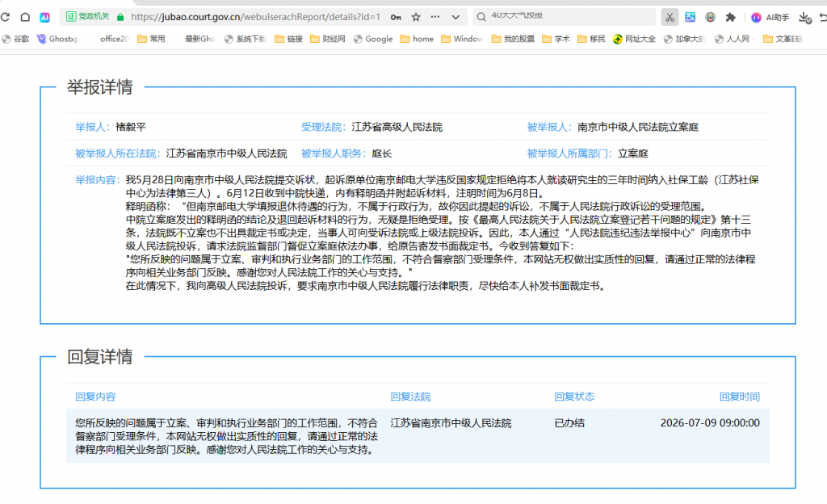Click the undo-close-tab arrow icon
827x504 pixels.
coord(823,18)
